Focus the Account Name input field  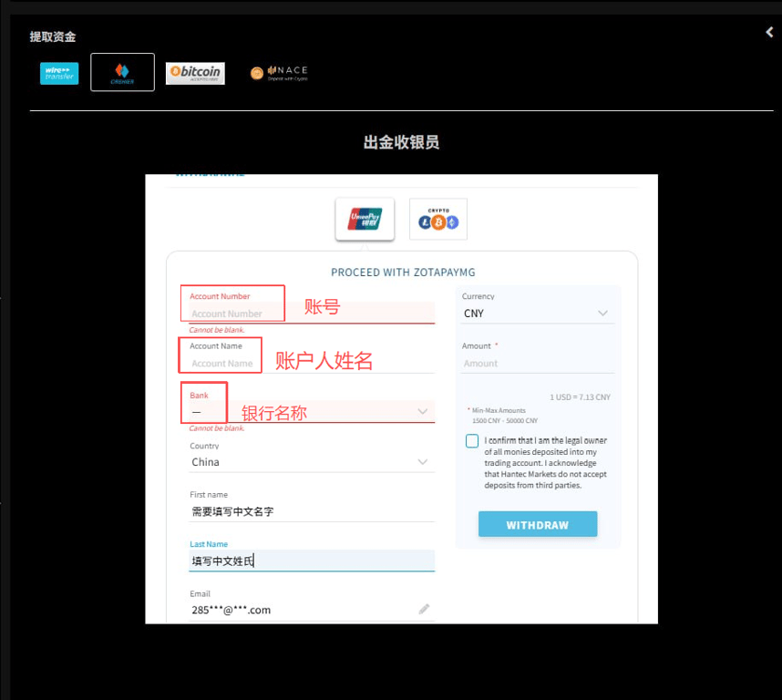(x=312, y=364)
